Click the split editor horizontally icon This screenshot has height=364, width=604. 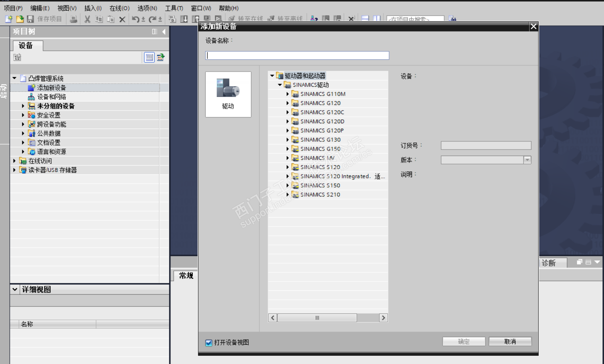365,19
